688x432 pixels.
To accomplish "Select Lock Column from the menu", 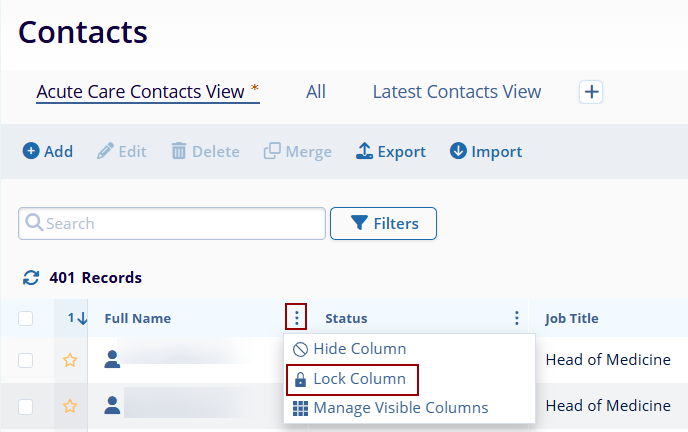I will coord(351,379).
